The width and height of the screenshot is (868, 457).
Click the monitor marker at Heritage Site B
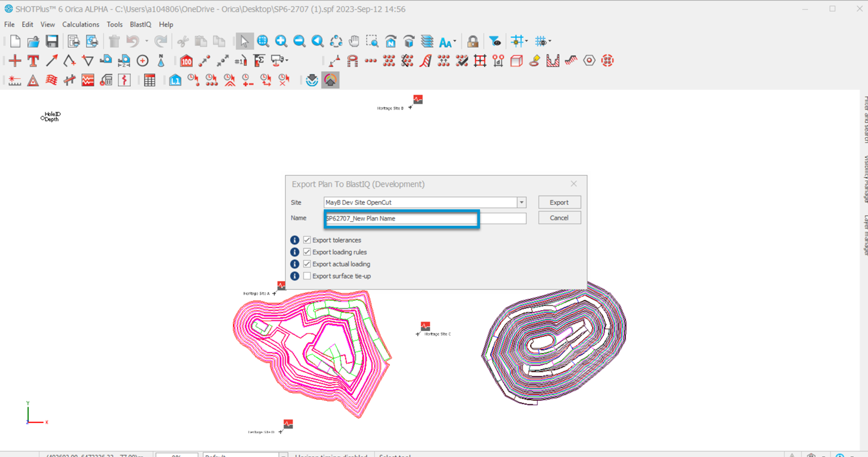418,100
